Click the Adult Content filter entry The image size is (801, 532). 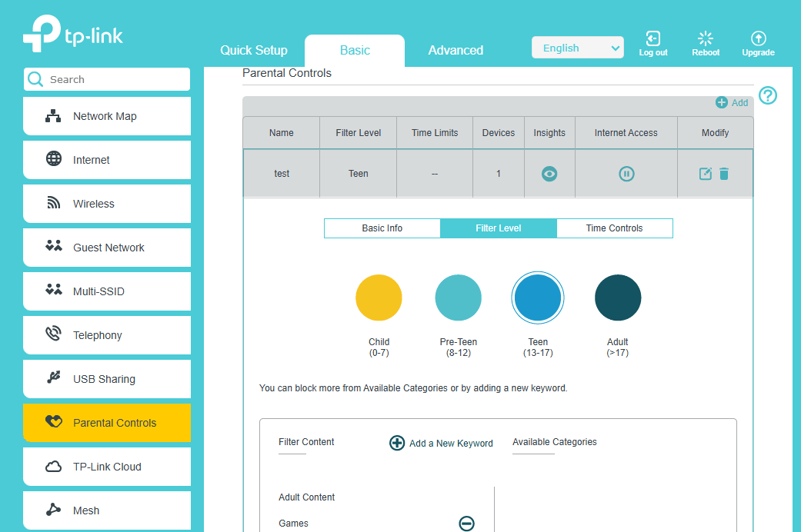pyautogui.click(x=306, y=497)
